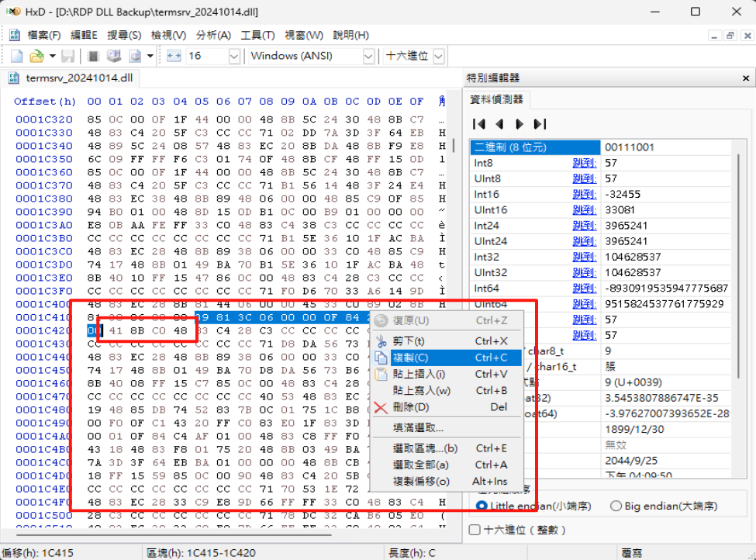Click the 覆寫 status bar entry
This screenshot has height=560, width=756.
tap(632, 553)
